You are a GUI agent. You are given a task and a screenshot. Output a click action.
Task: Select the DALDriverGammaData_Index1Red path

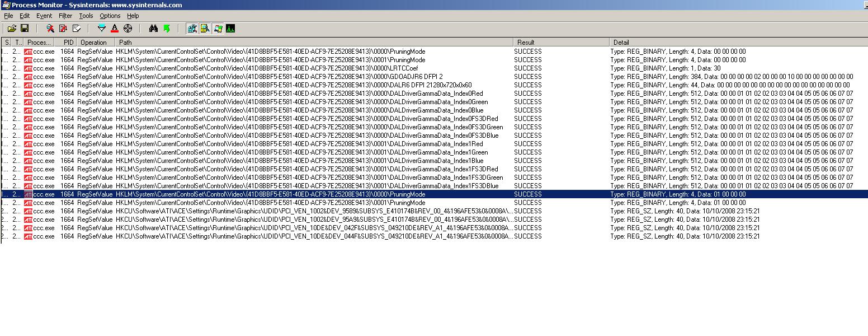(299, 144)
